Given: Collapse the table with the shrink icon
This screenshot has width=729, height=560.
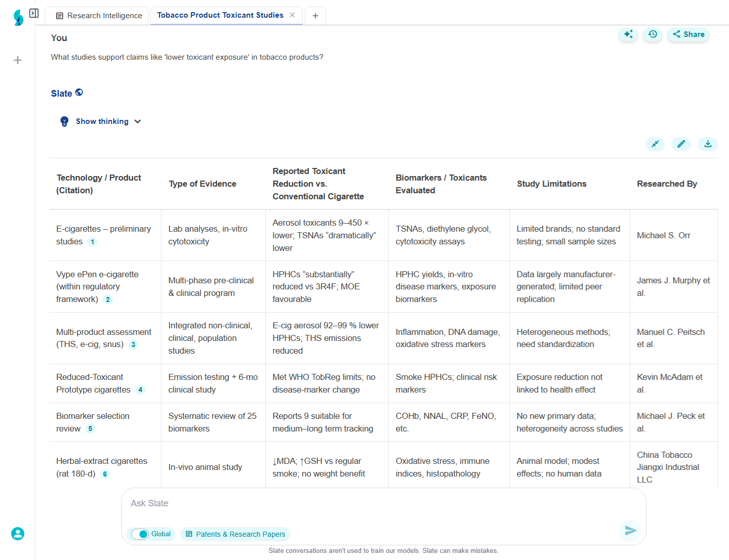Looking at the screenshot, I should pos(655,144).
